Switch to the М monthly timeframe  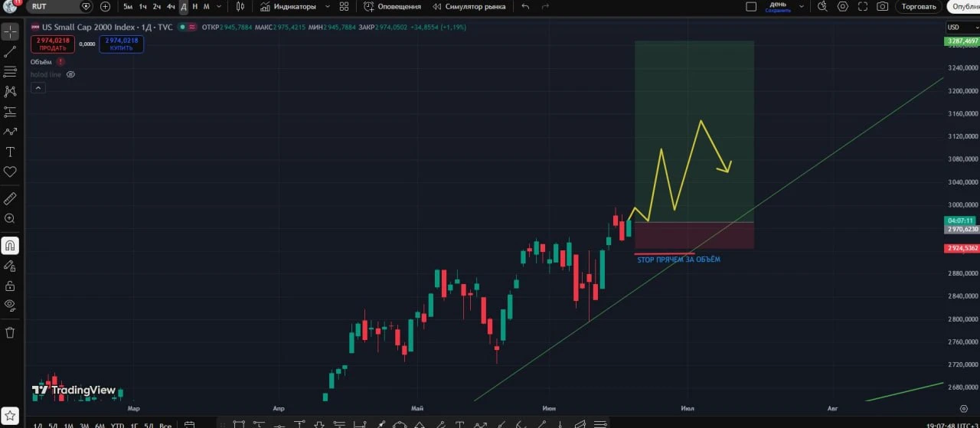pyautogui.click(x=207, y=6)
